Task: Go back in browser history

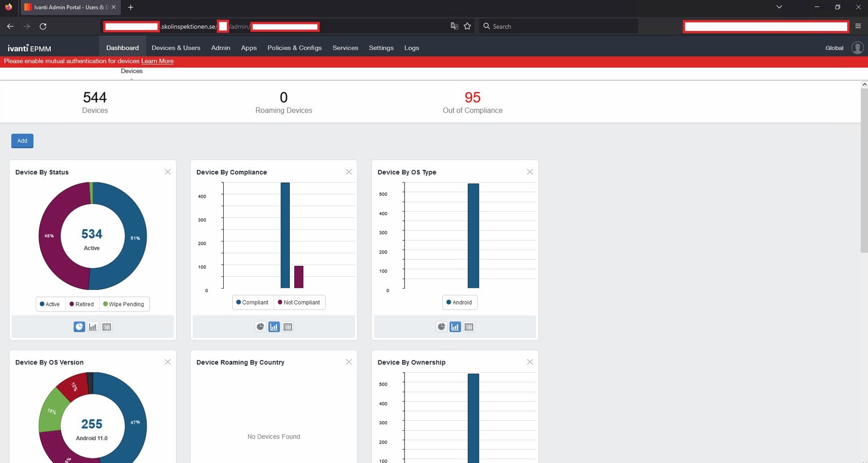Action: [x=10, y=26]
